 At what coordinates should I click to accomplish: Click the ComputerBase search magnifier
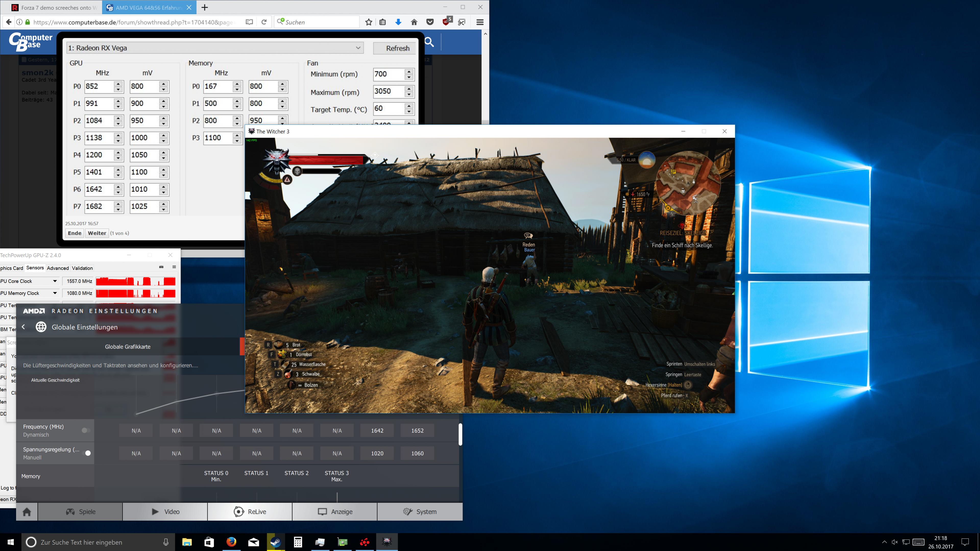click(x=429, y=42)
